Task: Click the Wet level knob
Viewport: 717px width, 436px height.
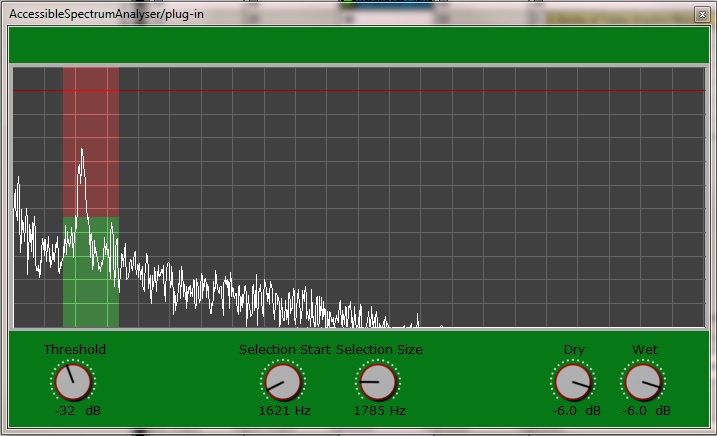Action: tap(642, 381)
